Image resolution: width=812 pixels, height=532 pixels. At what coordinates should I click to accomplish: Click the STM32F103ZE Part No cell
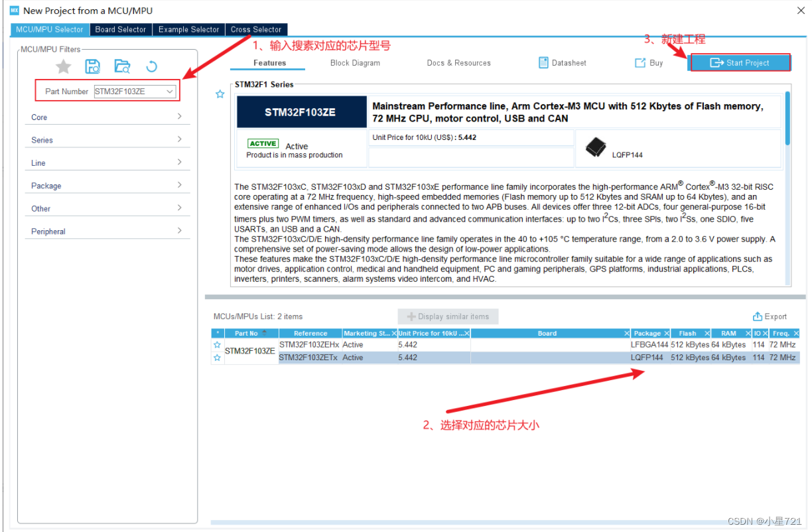point(250,351)
